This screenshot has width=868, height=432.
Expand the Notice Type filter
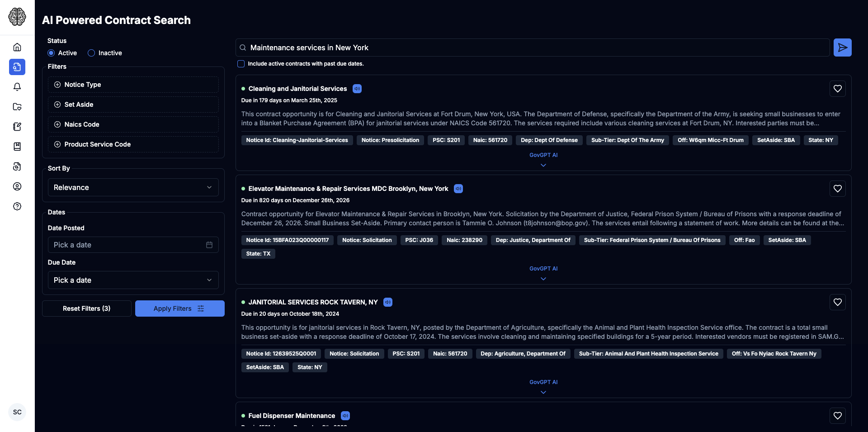tap(133, 85)
